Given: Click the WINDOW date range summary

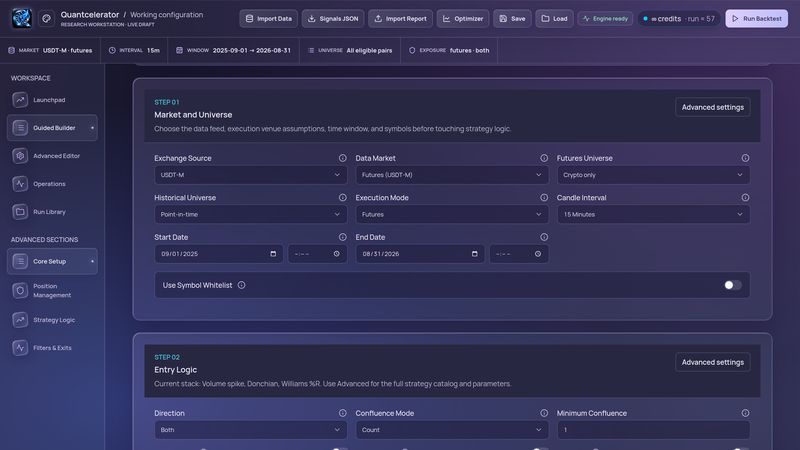Looking at the screenshot, I should pyautogui.click(x=233, y=51).
